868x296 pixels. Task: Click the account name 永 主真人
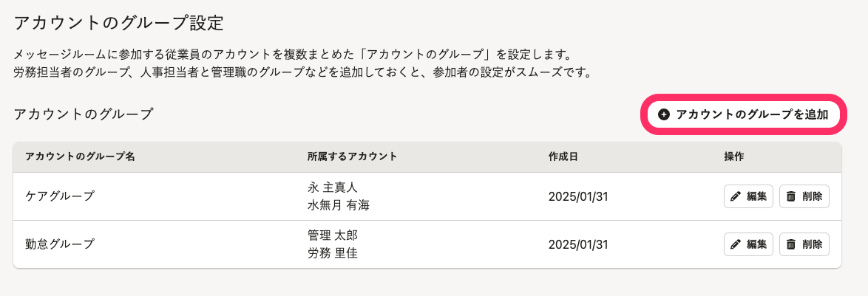[x=332, y=187]
